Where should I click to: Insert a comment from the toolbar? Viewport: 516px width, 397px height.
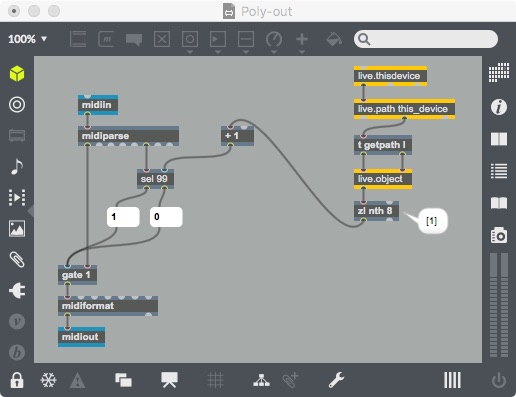coord(134,39)
